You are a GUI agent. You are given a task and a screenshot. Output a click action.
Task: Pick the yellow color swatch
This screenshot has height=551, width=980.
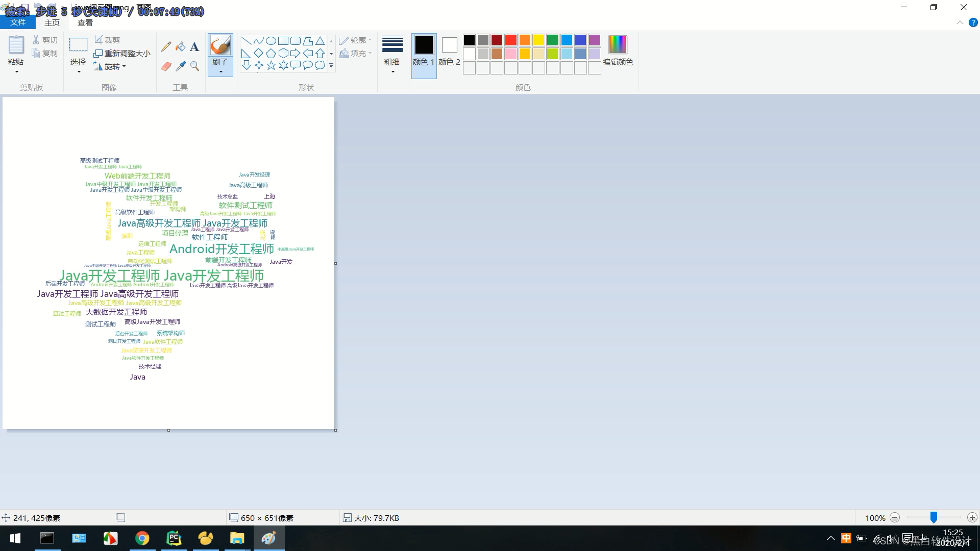pos(538,40)
